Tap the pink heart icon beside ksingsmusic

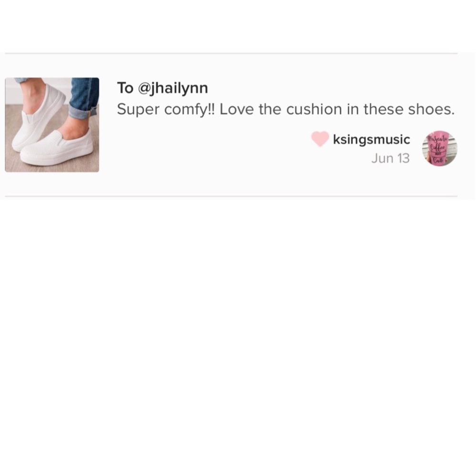[x=320, y=139]
